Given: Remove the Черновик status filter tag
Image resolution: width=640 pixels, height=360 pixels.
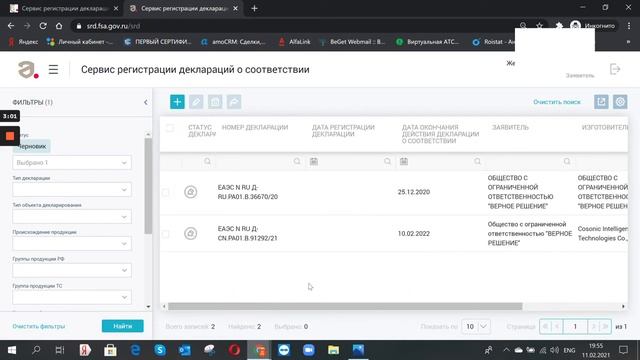Looking at the screenshot, I should pos(32,146).
